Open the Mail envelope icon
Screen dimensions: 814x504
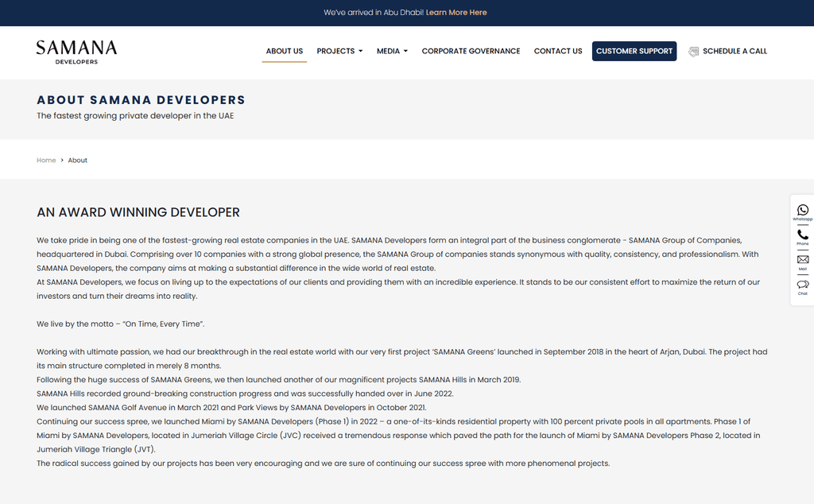tap(803, 259)
